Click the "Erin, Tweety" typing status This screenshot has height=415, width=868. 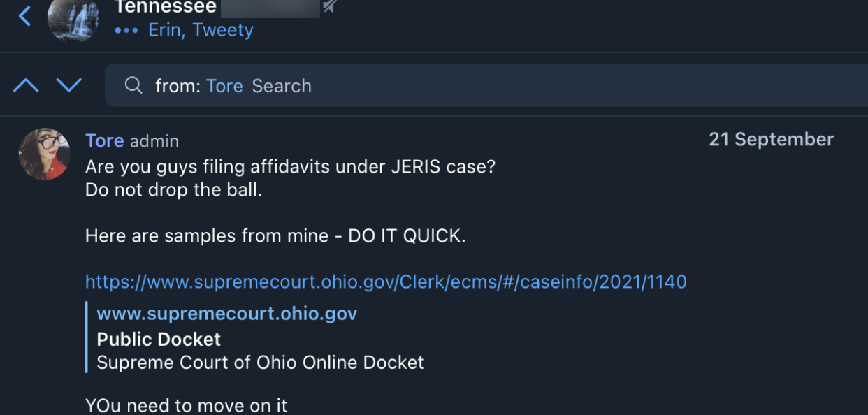pos(201,31)
